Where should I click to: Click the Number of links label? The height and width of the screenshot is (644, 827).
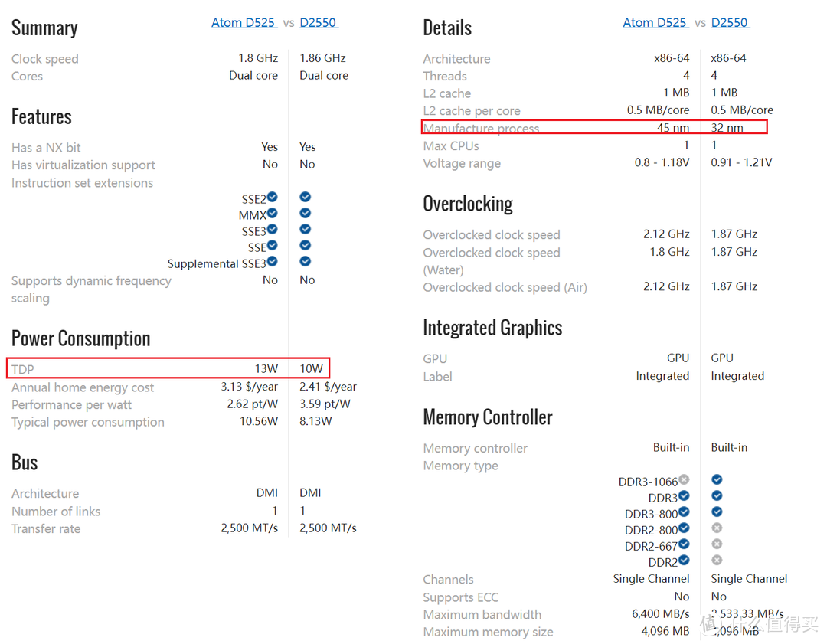[x=56, y=512]
